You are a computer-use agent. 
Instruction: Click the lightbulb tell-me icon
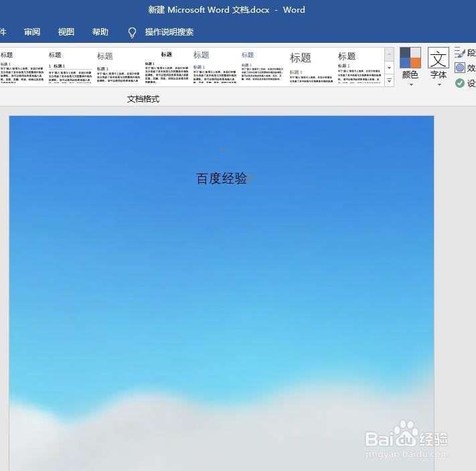[132, 32]
